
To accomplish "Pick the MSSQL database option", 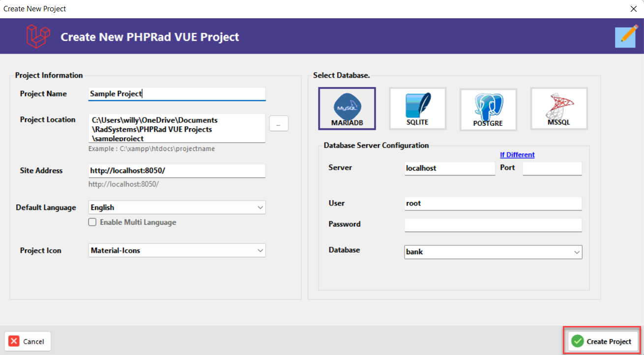I will [559, 109].
